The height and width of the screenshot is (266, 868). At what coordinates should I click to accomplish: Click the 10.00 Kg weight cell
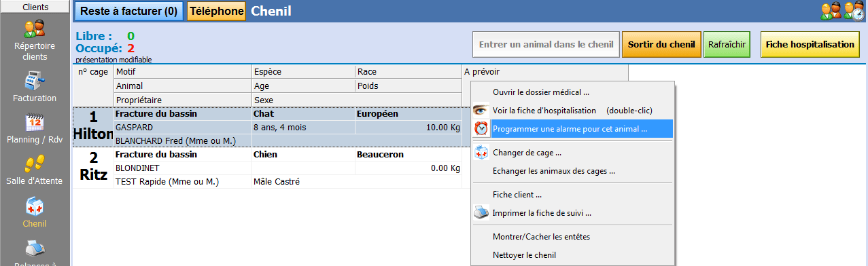pos(408,127)
